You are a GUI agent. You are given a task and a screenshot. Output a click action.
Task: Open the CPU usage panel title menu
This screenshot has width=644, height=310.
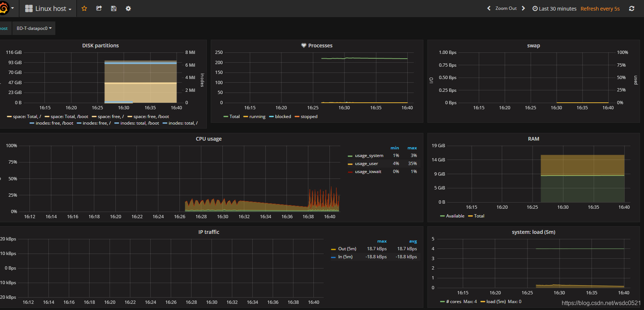(x=209, y=139)
